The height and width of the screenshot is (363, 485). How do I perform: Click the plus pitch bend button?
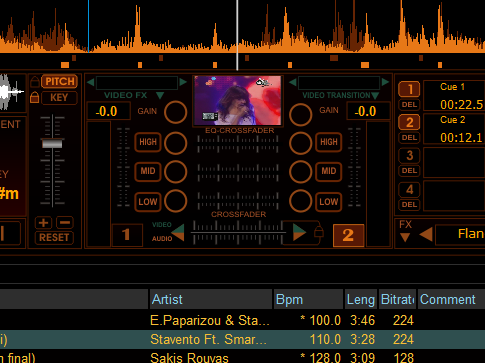point(43,222)
